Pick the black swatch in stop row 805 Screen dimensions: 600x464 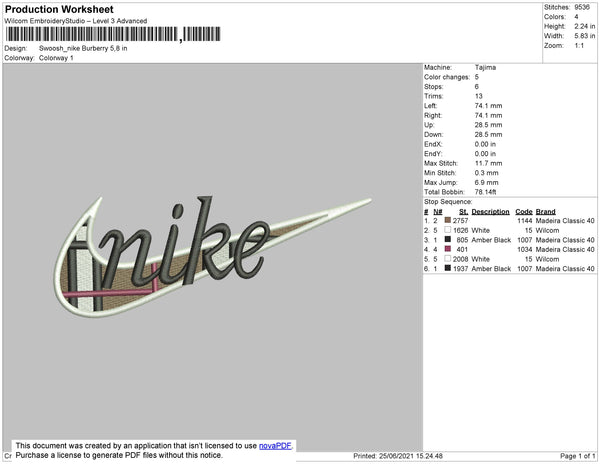448,239
